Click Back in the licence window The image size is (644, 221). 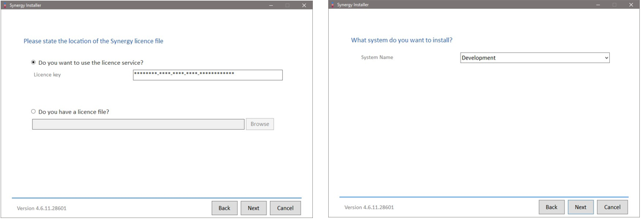(224, 208)
